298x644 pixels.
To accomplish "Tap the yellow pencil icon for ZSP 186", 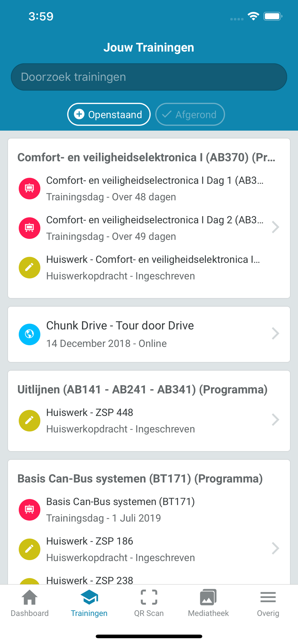I will coord(29,549).
